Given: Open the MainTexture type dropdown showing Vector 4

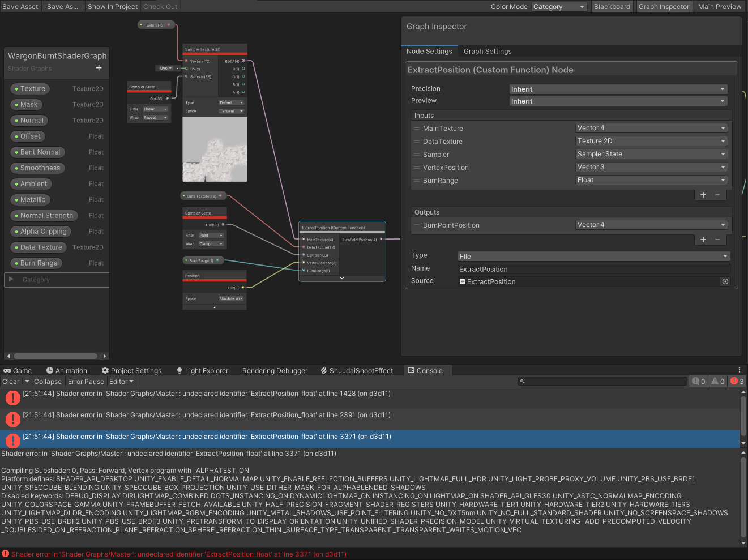Looking at the screenshot, I should point(651,128).
